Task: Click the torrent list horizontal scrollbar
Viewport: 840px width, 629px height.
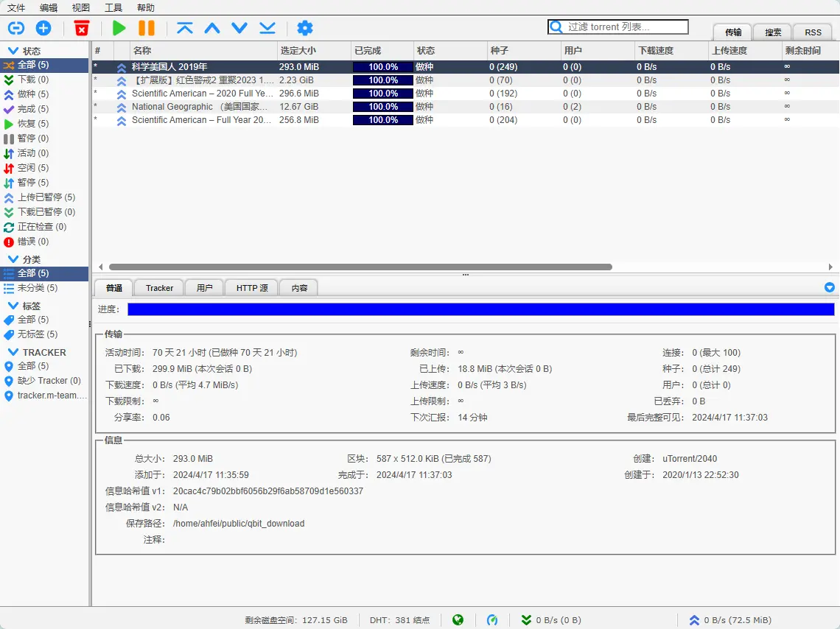Action: pyautogui.click(x=360, y=267)
